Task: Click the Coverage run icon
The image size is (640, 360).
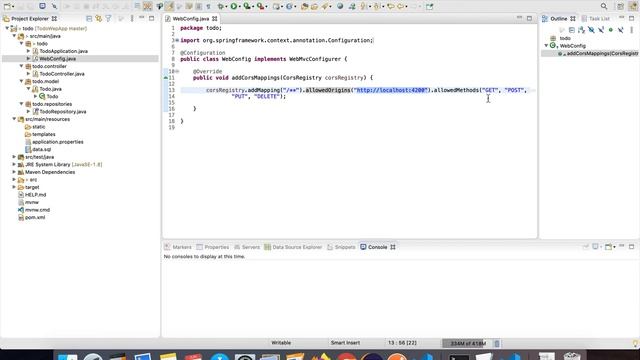Action: 247,6
